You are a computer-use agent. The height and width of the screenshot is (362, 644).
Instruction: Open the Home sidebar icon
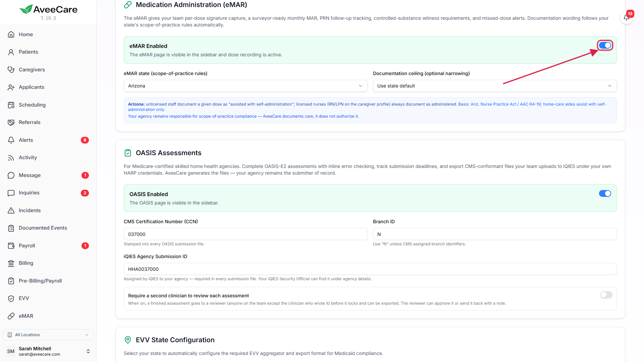11,35
